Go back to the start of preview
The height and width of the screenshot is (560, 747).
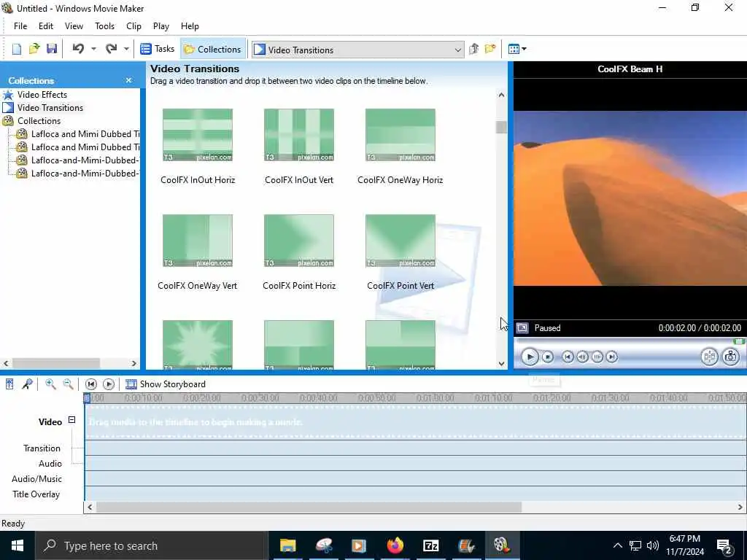(x=568, y=357)
